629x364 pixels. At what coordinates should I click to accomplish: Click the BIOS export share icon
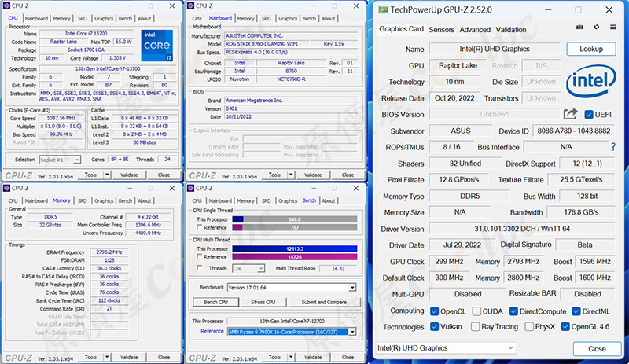pos(570,114)
